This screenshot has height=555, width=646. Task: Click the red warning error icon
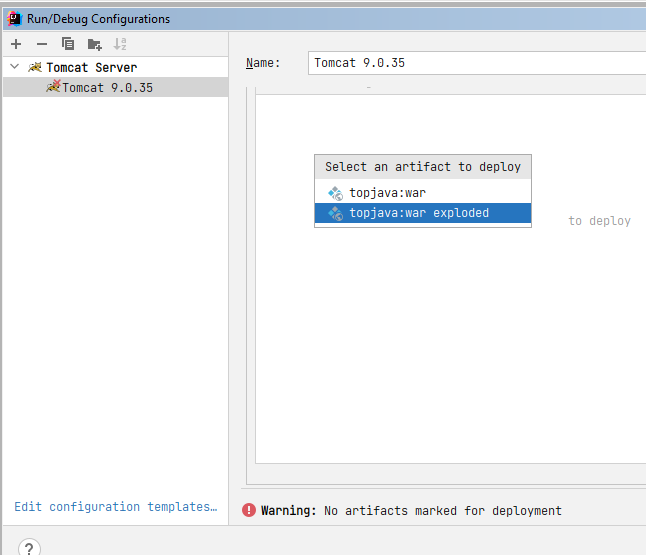tap(249, 510)
